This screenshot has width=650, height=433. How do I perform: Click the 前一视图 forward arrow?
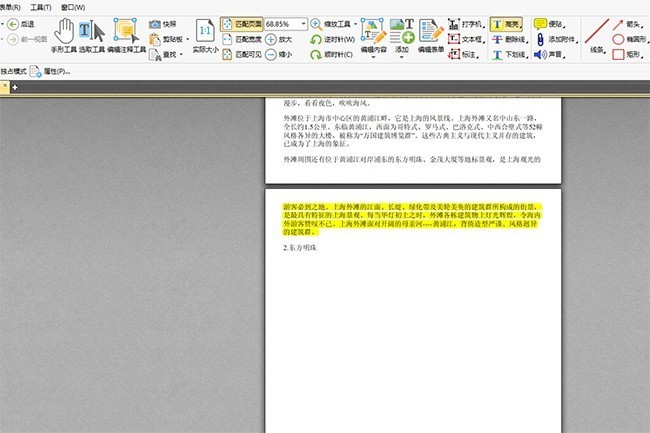pyautogui.click(x=27, y=39)
